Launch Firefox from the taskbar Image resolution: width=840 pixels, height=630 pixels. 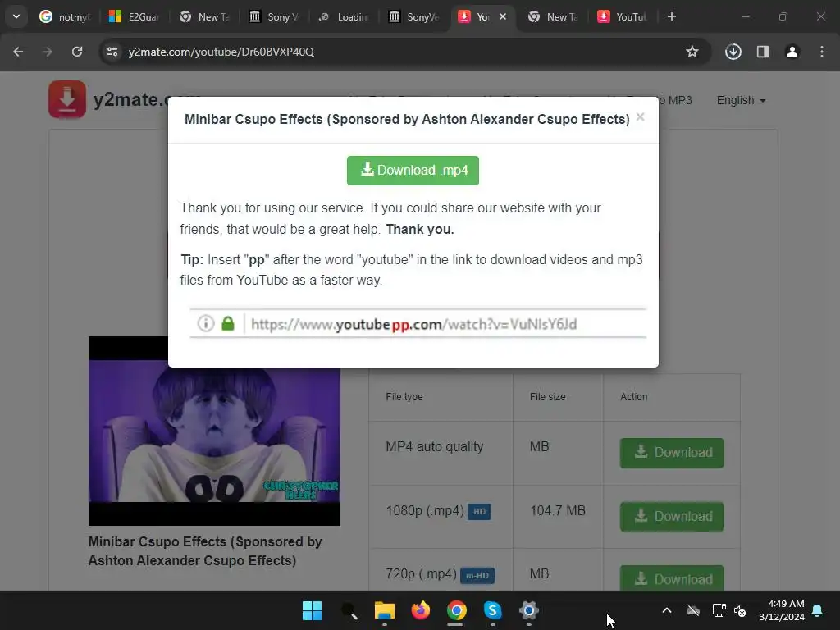421,610
